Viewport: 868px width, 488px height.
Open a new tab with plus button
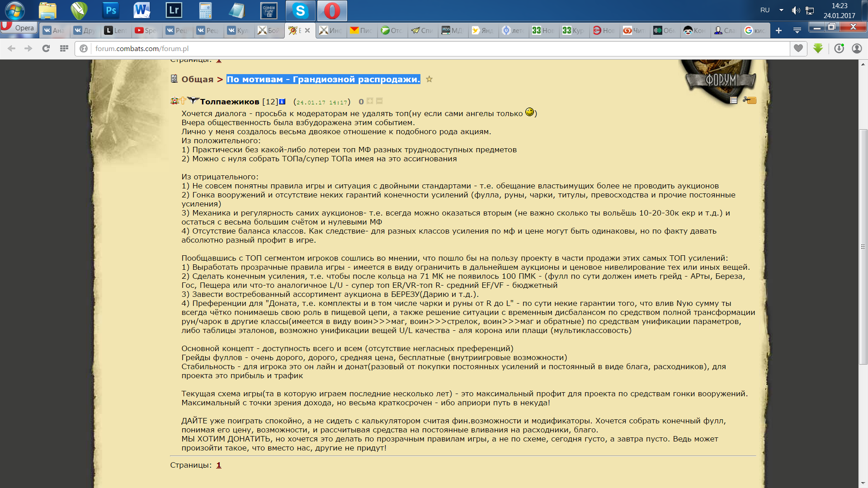pyautogui.click(x=778, y=30)
